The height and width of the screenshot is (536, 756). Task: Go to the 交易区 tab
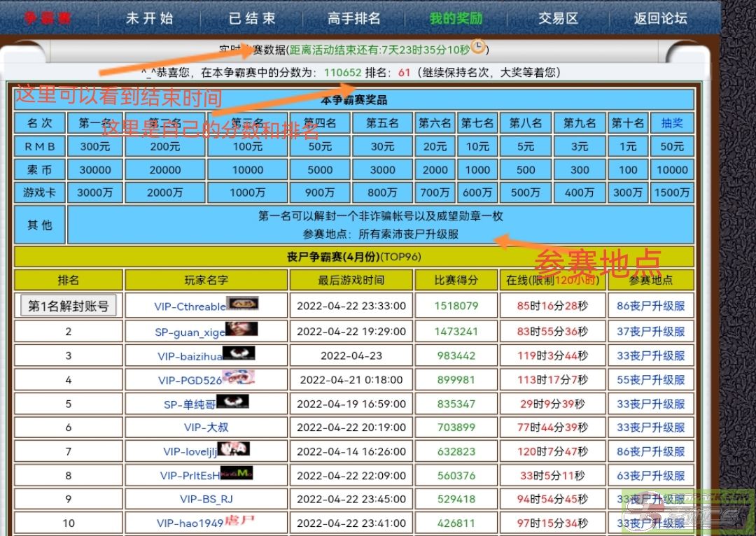(x=558, y=18)
